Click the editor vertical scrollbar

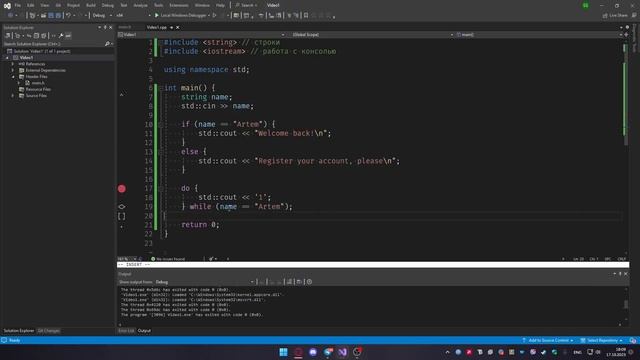pos(625,147)
